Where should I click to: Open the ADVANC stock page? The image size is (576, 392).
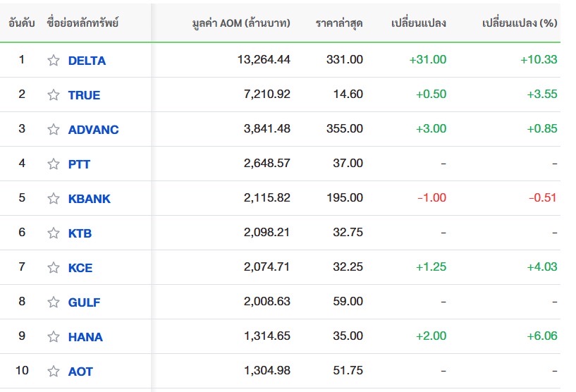pos(93,130)
